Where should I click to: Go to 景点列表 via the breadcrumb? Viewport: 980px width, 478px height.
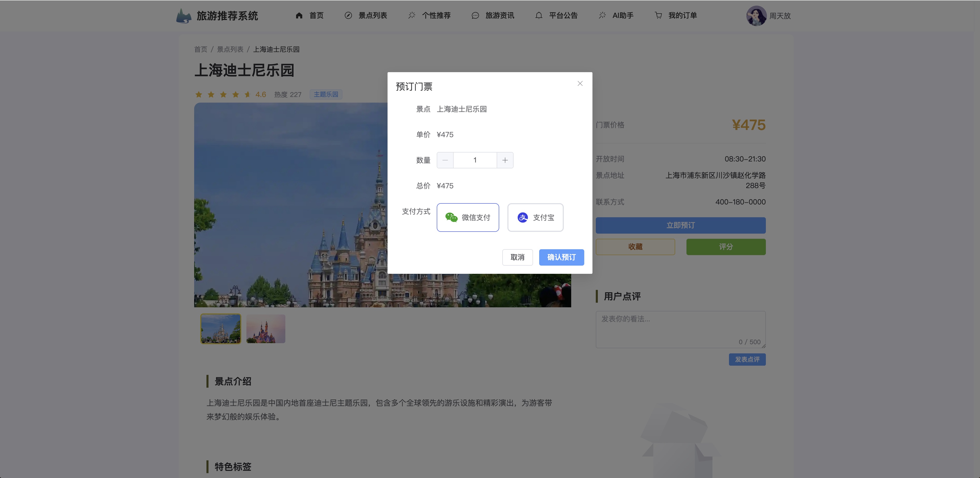point(230,49)
